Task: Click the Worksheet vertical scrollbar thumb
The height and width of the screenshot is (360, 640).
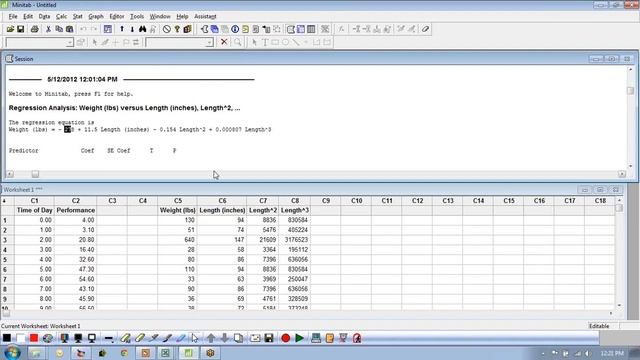Action: click(x=619, y=208)
